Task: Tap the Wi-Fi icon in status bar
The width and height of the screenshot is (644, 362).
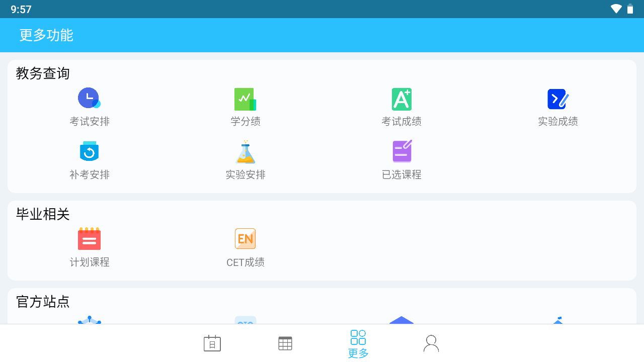Action: [x=615, y=8]
